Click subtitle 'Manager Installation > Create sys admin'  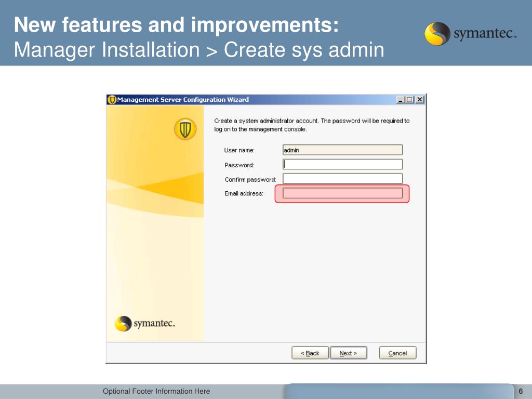click(x=199, y=49)
